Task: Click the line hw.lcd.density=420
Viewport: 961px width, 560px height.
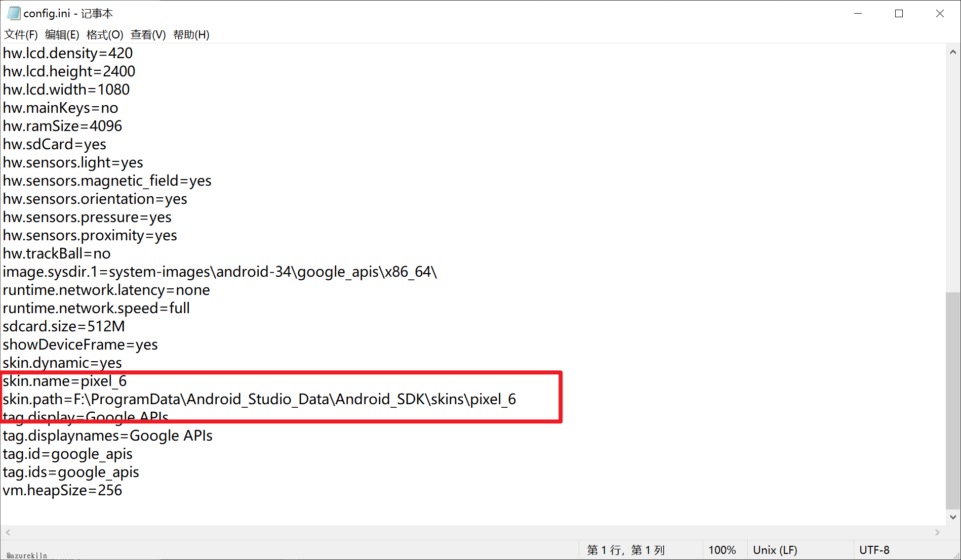Action: coord(68,53)
